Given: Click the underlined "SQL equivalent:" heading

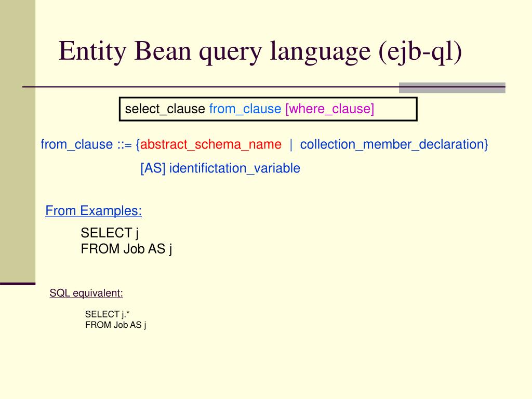Looking at the screenshot, I should click(86, 293).
